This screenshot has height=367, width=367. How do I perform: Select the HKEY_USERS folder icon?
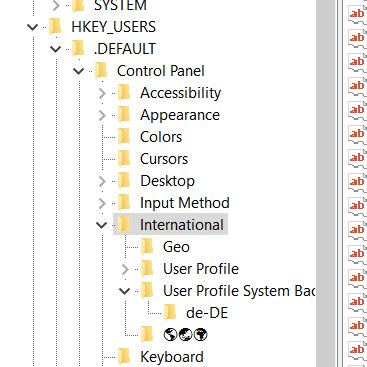(x=55, y=27)
